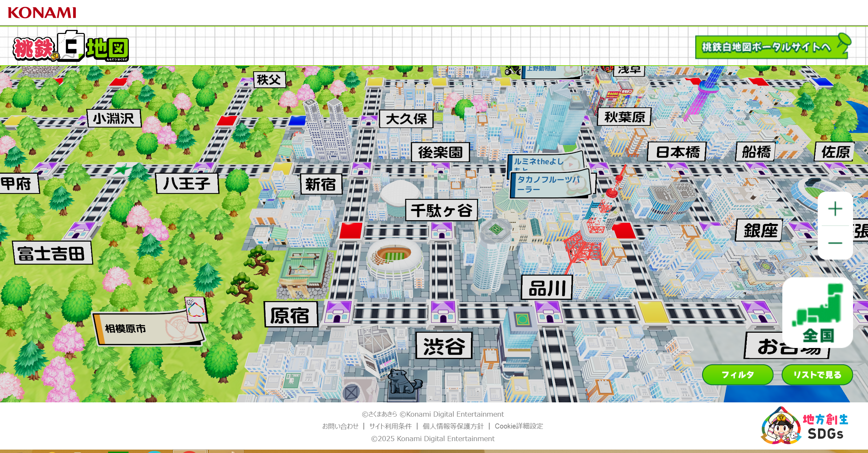Select the 後楽園 station label
Screen dimensions: 868x453
440,152
